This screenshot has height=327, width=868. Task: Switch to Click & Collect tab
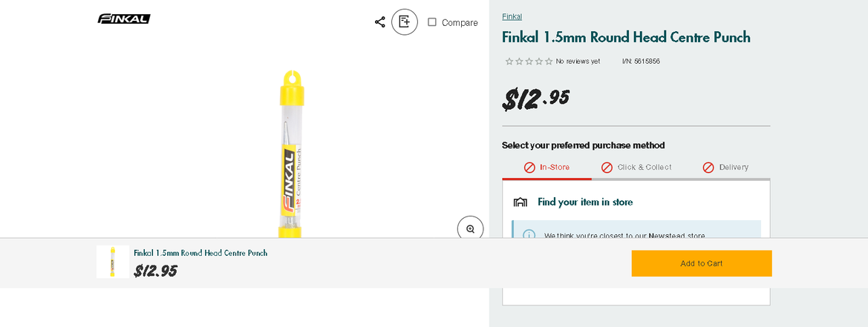click(636, 168)
